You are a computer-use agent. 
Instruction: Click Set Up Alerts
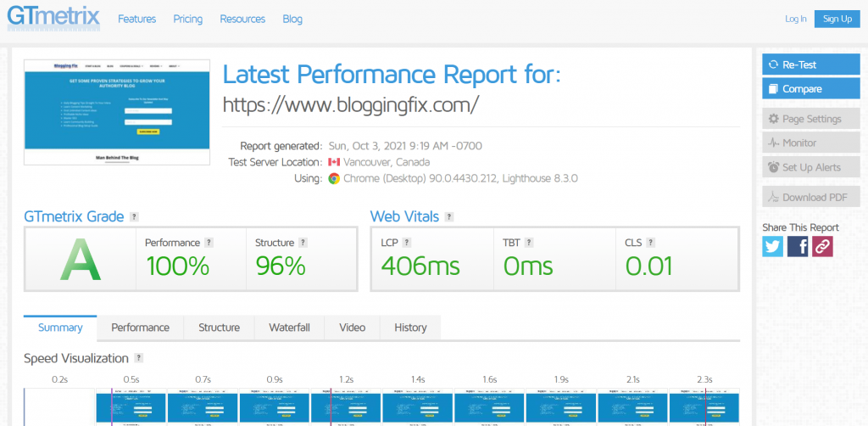point(811,167)
